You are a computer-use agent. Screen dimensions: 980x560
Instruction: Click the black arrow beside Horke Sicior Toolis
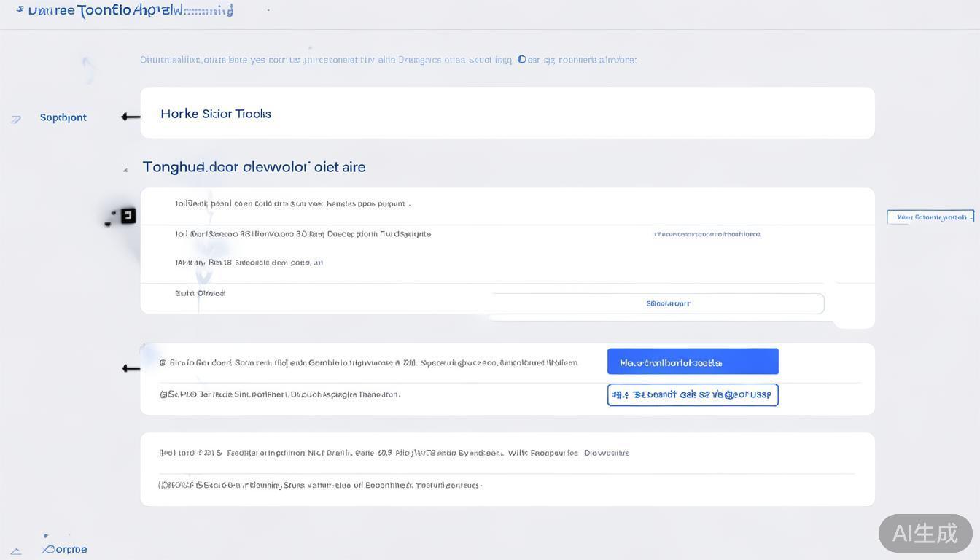click(131, 116)
